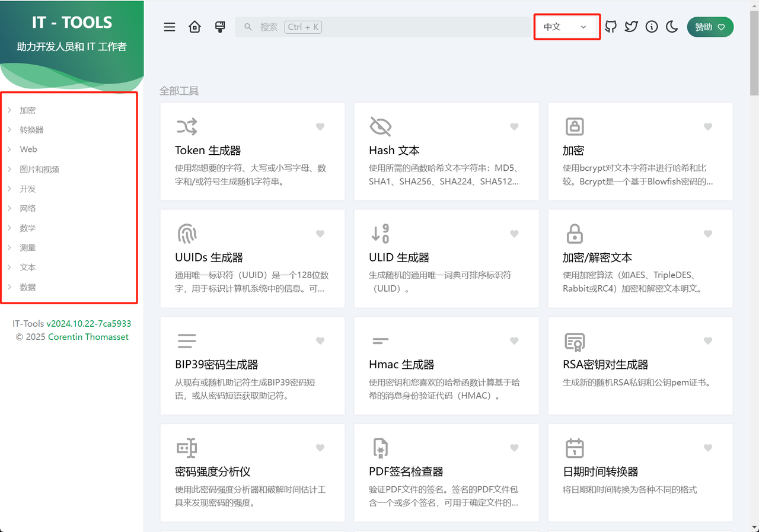Open the GitHub repository icon
759x532 pixels.
pyautogui.click(x=611, y=27)
